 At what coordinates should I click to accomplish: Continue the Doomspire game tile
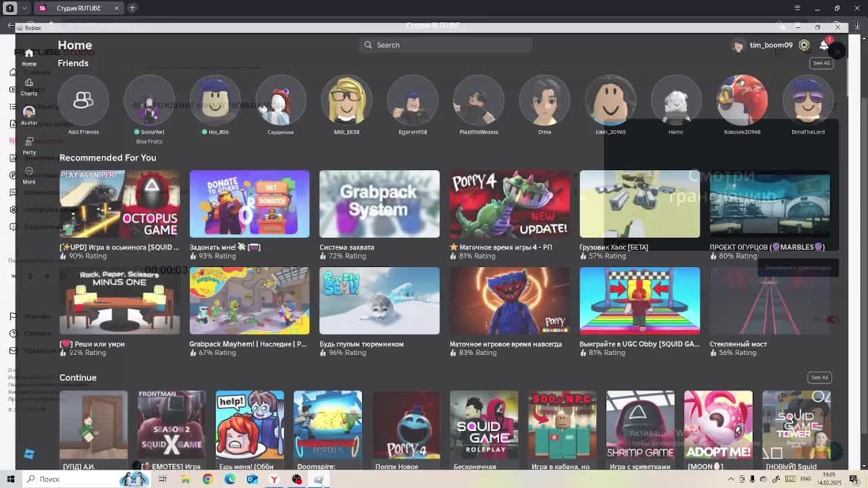pos(328,425)
